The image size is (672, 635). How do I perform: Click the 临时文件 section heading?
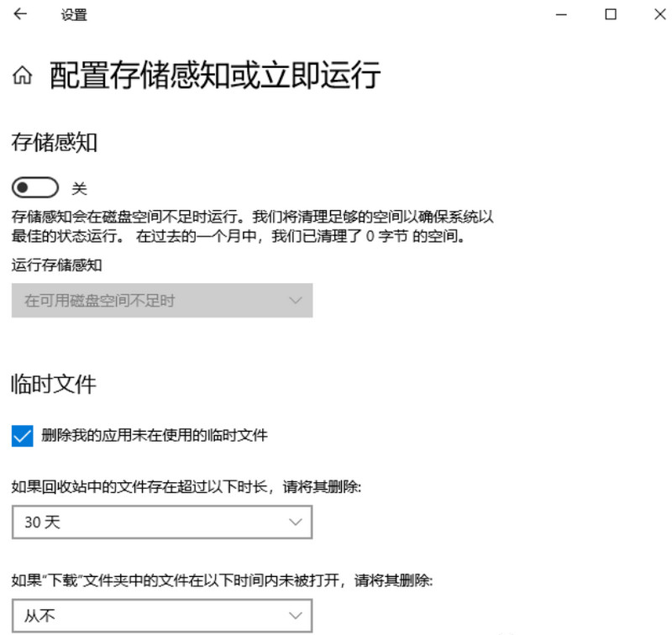(54, 384)
